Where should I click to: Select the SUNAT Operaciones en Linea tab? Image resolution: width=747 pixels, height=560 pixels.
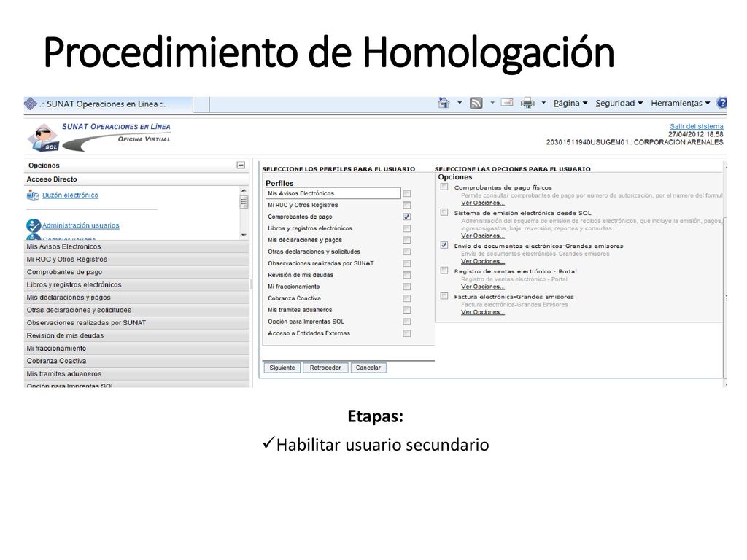(109, 104)
